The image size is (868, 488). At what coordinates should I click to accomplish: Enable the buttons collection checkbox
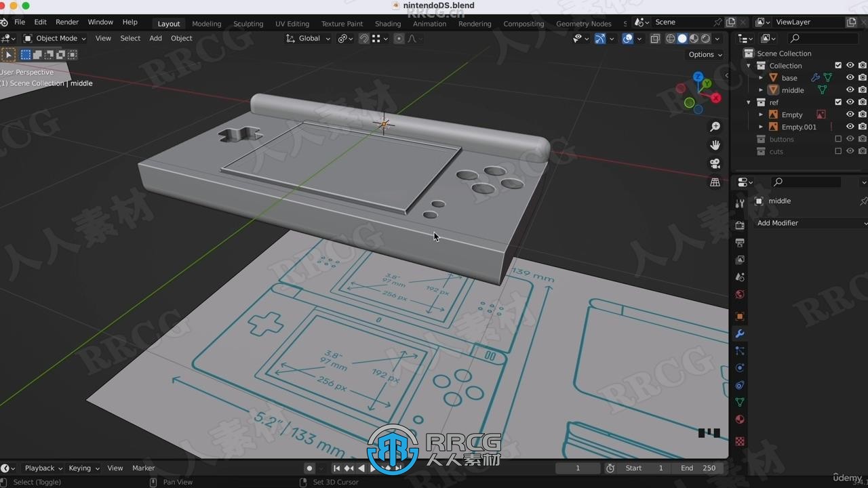838,139
